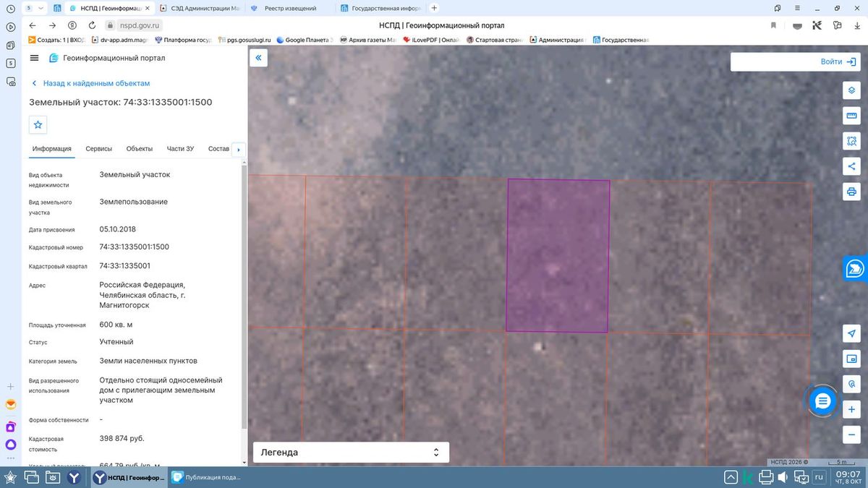Zoom out on the map

(x=851, y=435)
